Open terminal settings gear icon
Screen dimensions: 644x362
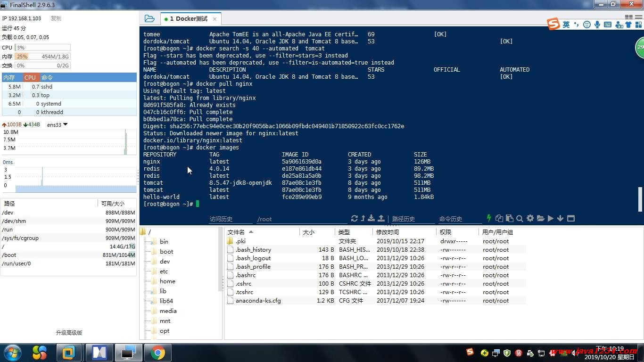(530, 218)
